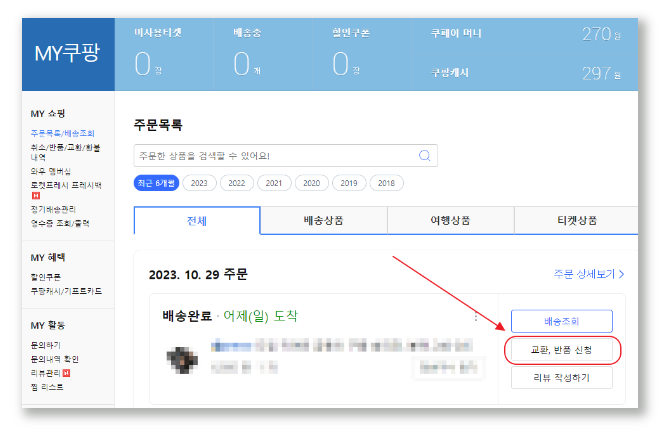Open 주문목록/배송조회 in sidebar
This screenshot has height=430, width=669.
tap(62, 133)
